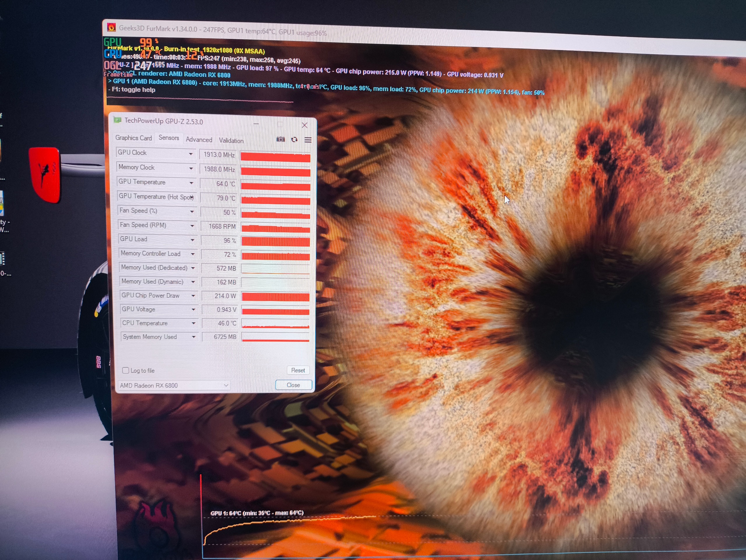This screenshot has width=746, height=560.
Task: Expand the GPU Chip Power Draw dropdown
Action: (x=193, y=296)
